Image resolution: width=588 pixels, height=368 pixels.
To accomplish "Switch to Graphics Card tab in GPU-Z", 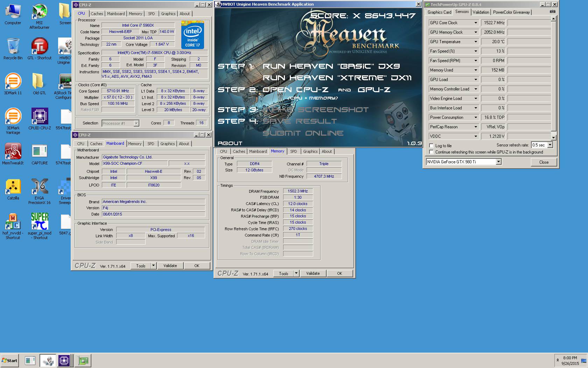I will (440, 12).
